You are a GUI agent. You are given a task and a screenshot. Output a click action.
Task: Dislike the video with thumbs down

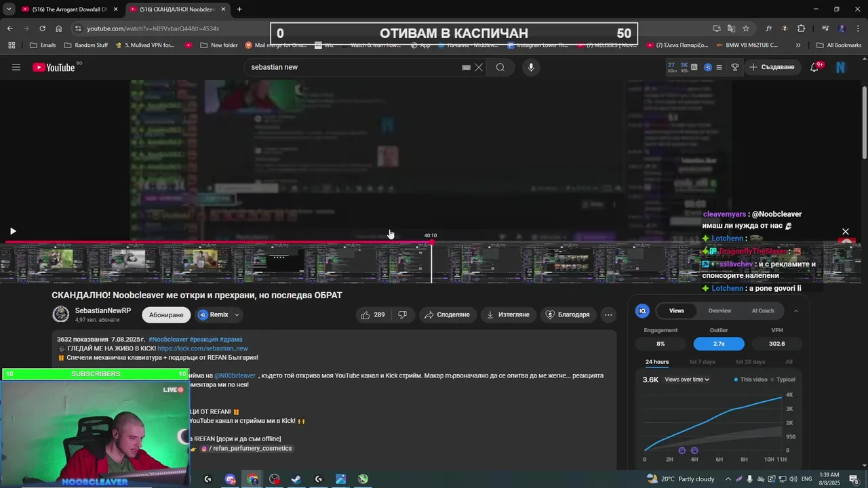403,314
